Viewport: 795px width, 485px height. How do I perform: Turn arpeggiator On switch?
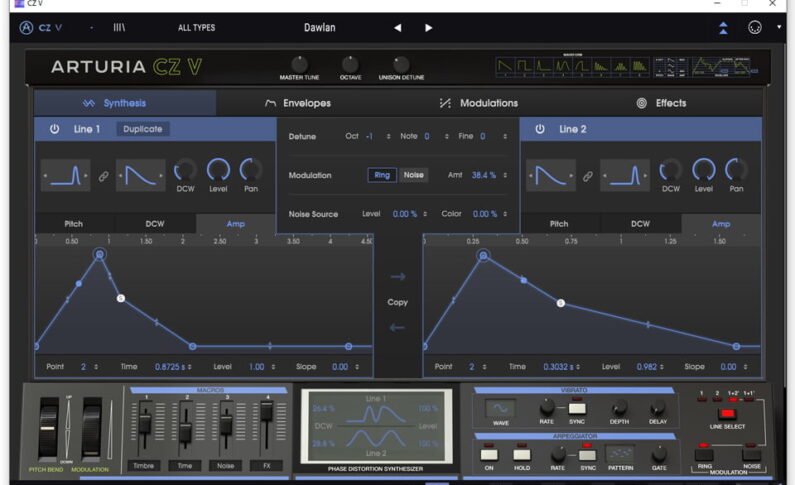[x=489, y=454]
